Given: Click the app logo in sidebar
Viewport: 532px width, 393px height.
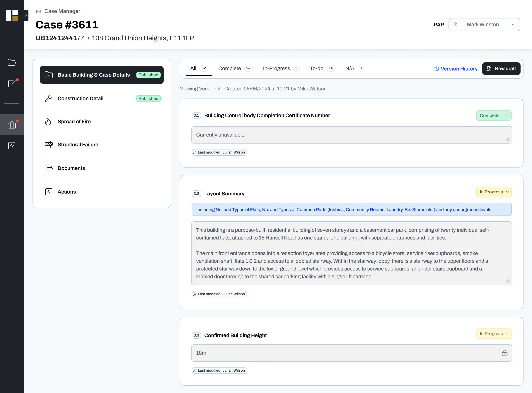Looking at the screenshot, I should click(12, 15).
